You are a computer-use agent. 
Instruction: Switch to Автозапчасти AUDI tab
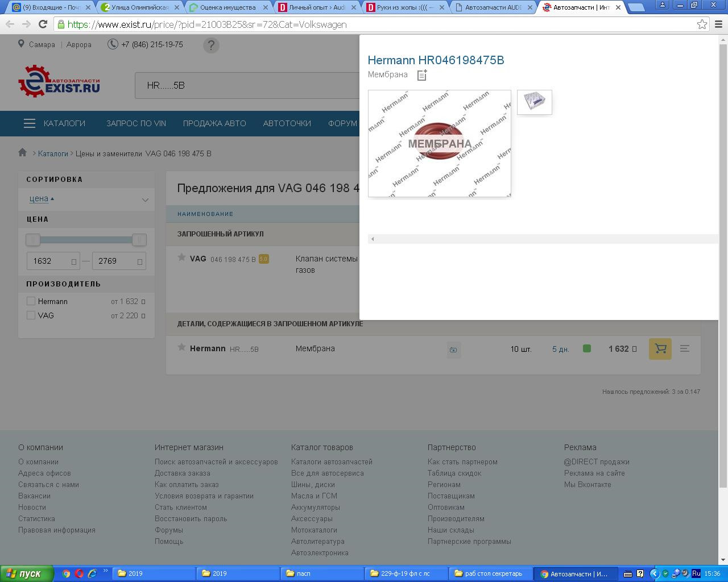pos(493,7)
